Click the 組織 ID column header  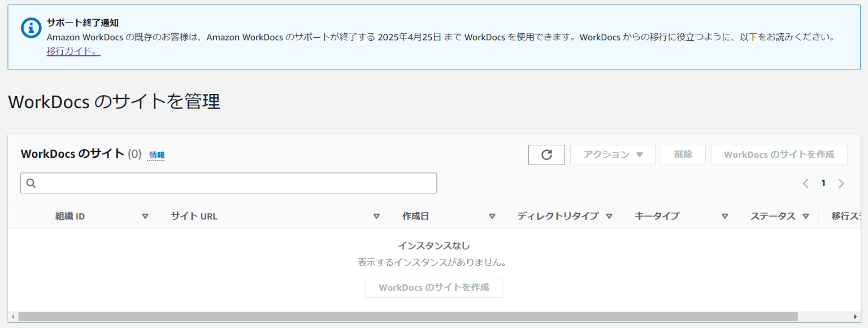pos(70,216)
